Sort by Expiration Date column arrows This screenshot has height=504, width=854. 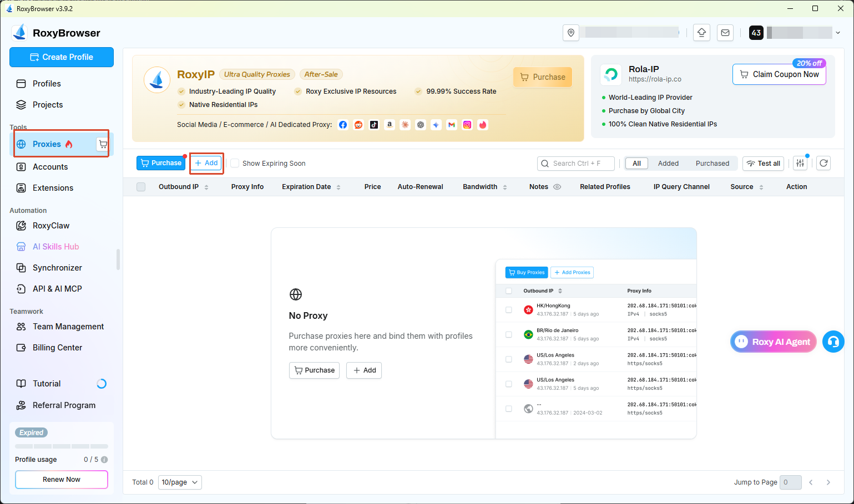click(338, 187)
